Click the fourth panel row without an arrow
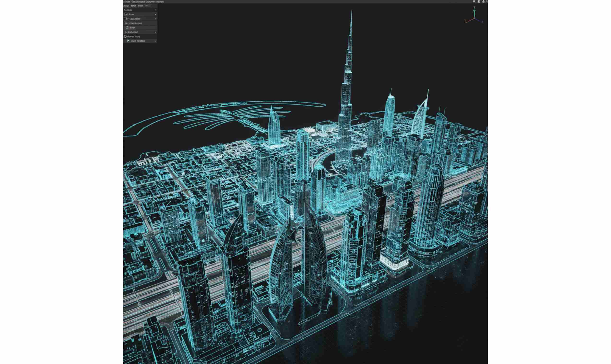This screenshot has width=611, height=364. [x=134, y=23]
